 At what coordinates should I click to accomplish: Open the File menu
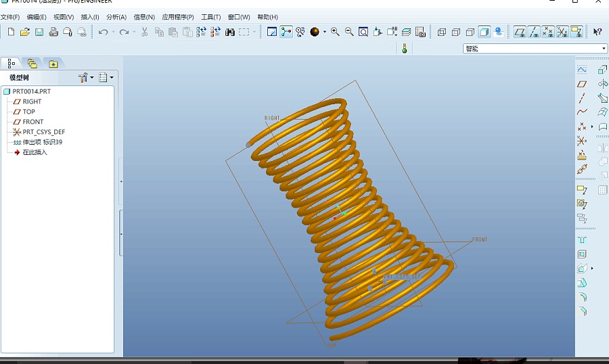(x=10, y=17)
